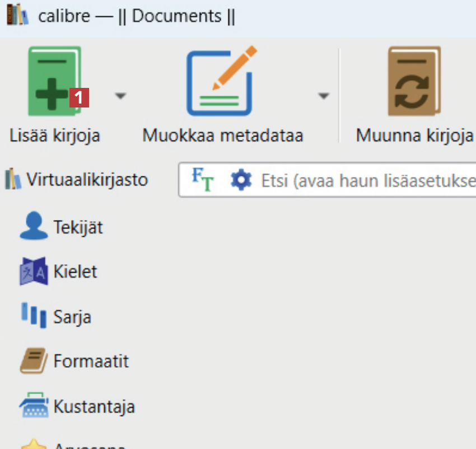476x449 pixels.
Task: Select Formaatit category label
Action: pyautogui.click(x=91, y=361)
